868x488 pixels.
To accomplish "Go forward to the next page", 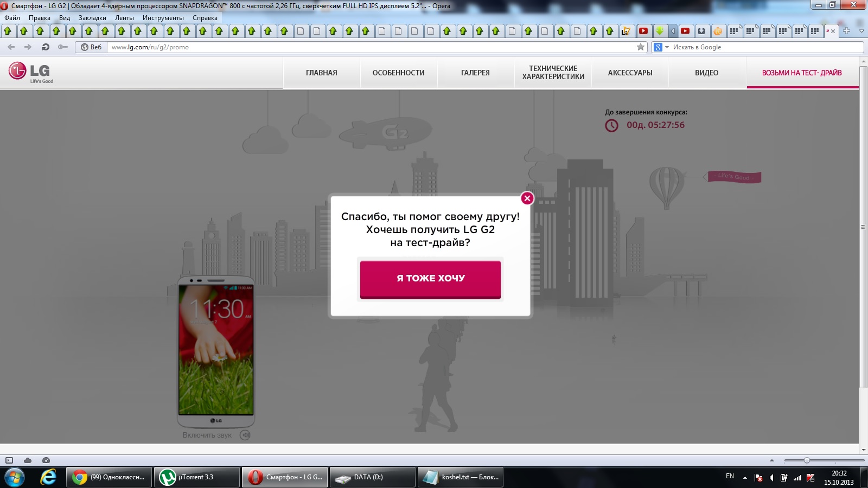I will (28, 47).
